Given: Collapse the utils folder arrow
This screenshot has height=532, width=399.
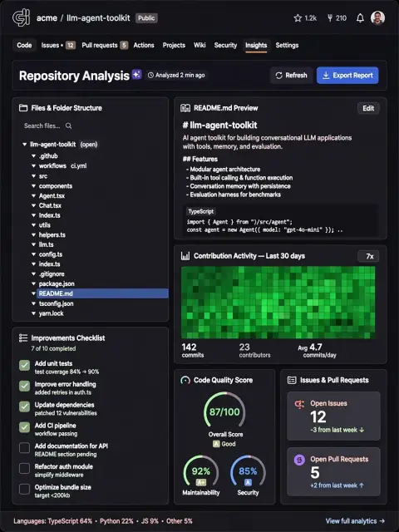Looking at the screenshot, I should point(33,225).
